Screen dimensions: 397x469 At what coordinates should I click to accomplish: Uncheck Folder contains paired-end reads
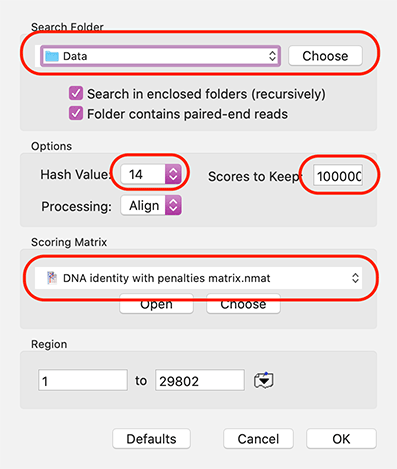76,113
